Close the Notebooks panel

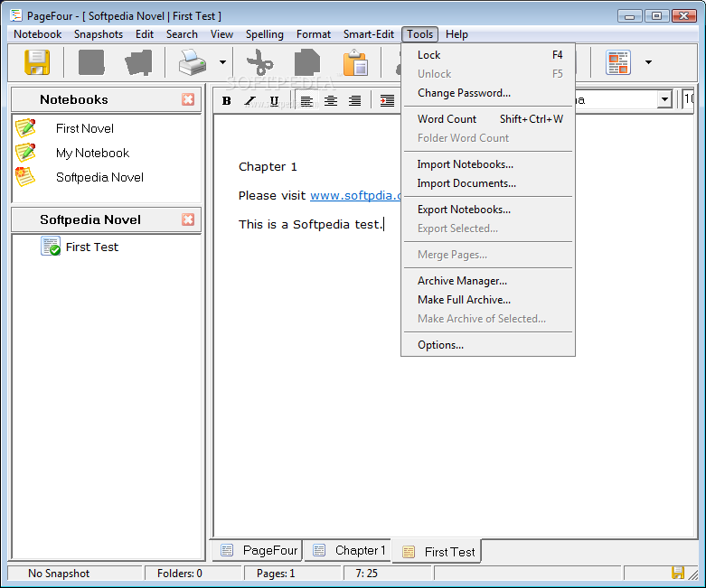click(x=188, y=99)
